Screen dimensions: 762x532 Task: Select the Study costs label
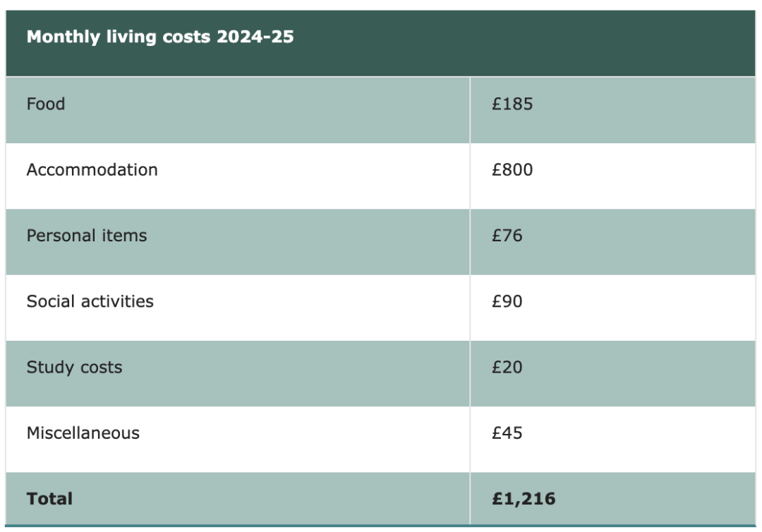point(74,368)
